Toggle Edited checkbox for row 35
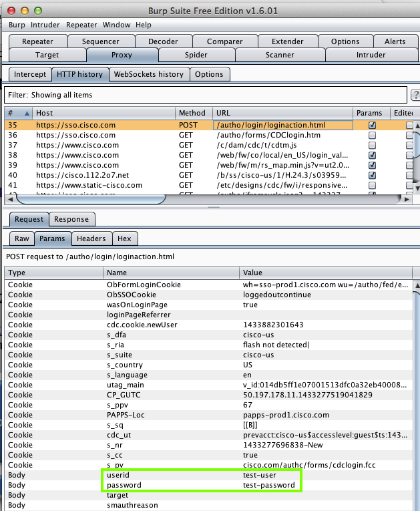This screenshot has width=420, height=511. [x=409, y=125]
